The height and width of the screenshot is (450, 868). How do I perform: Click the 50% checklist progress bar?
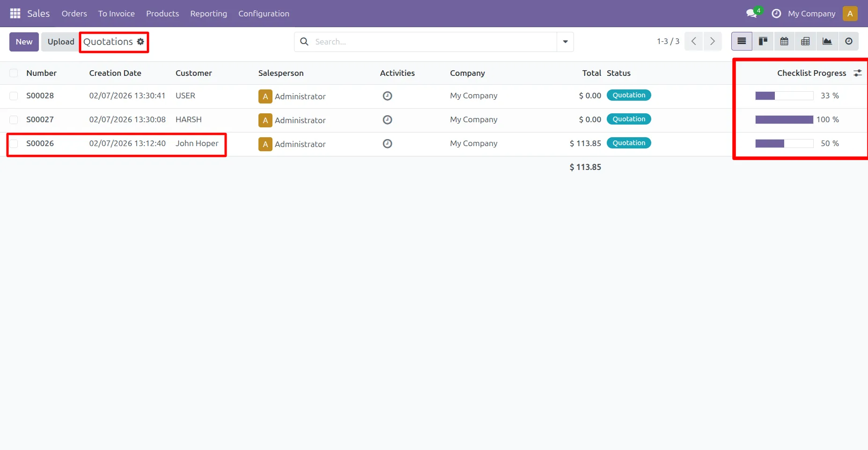(784, 144)
